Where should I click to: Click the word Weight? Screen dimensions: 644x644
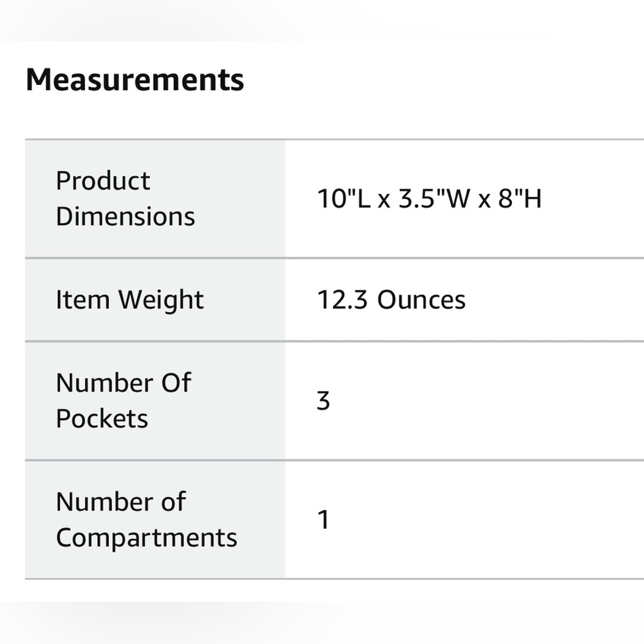(x=161, y=301)
